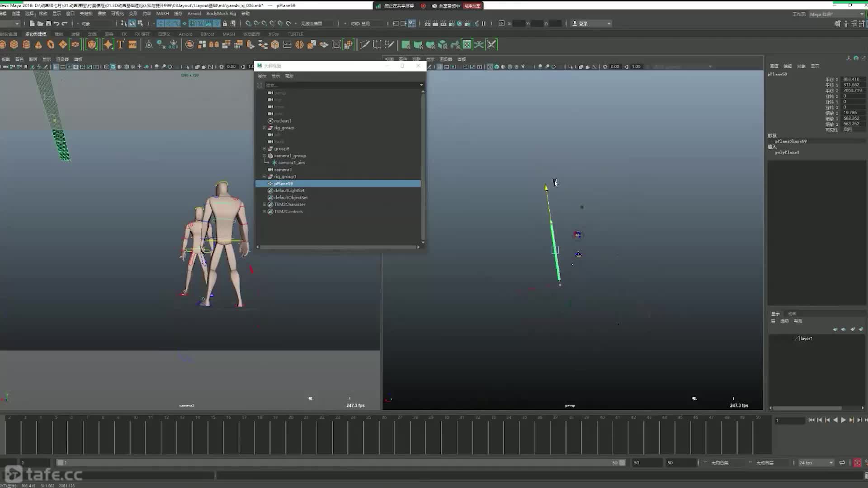The height and width of the screenshot is (488, 868).
Task: Click the Translate X value field
Action: click(853, 80)
